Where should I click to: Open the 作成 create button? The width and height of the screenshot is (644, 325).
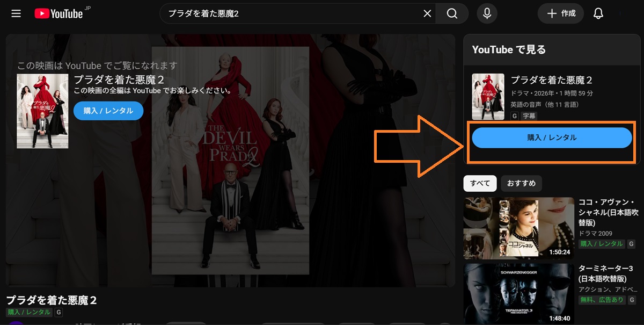pos(560,13)
